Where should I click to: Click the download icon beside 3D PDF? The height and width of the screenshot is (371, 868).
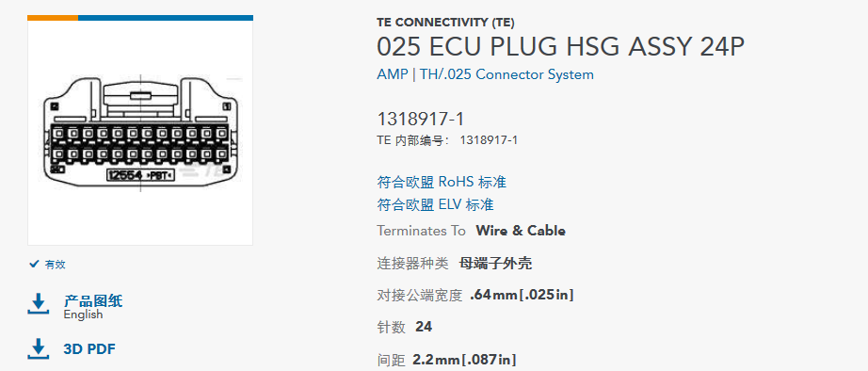(x=39, y=348)
